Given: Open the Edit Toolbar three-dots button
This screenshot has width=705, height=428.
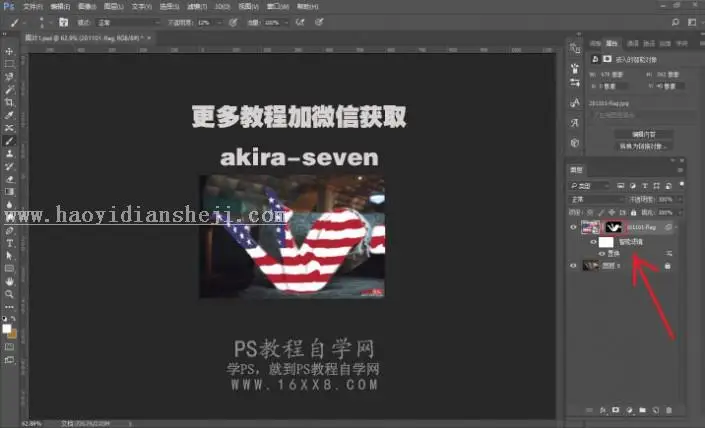Looking at the screenshot, I should (9, 307).
